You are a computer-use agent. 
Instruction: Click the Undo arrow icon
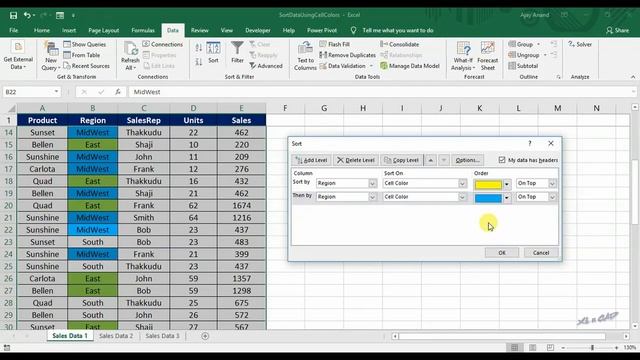(x=27, y=15)
